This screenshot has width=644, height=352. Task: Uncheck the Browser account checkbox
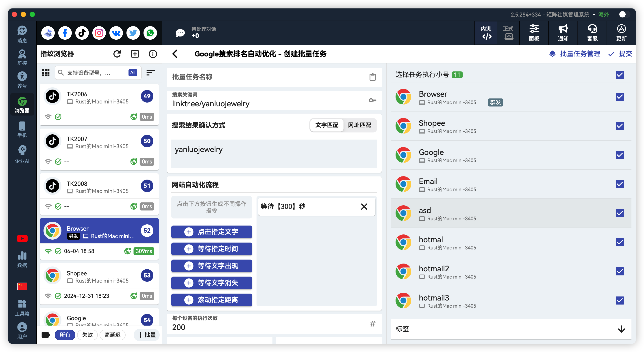[620, 97]
